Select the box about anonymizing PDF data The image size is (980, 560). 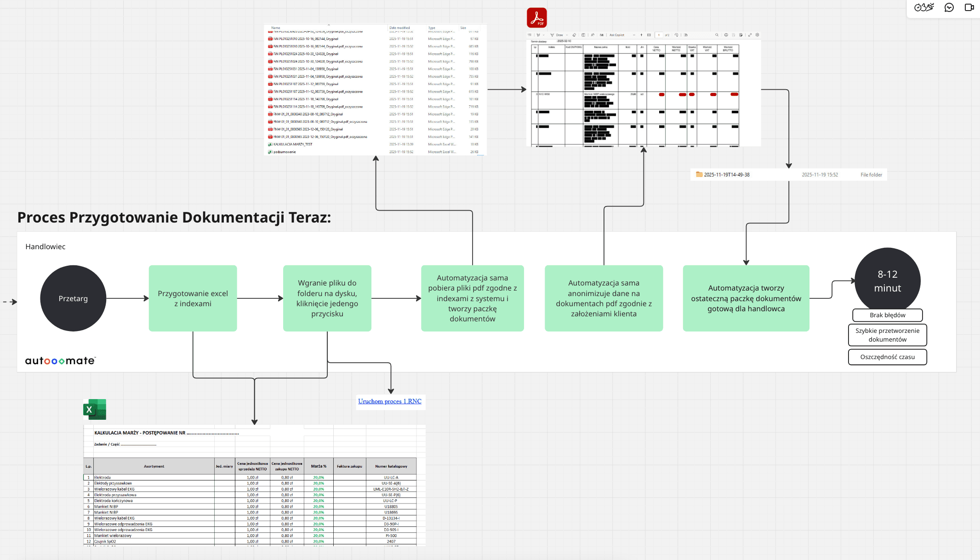(x=604, y=298)
